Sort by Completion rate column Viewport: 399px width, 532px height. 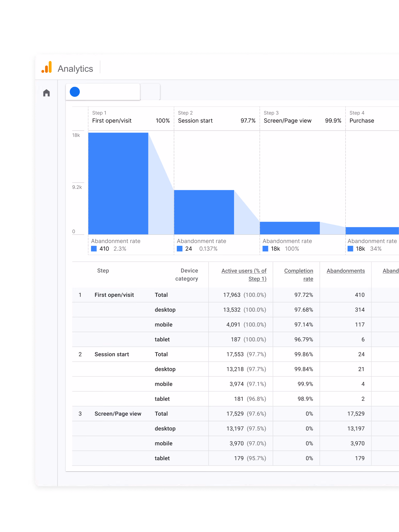pyautogui.click(x=299, y=275)
